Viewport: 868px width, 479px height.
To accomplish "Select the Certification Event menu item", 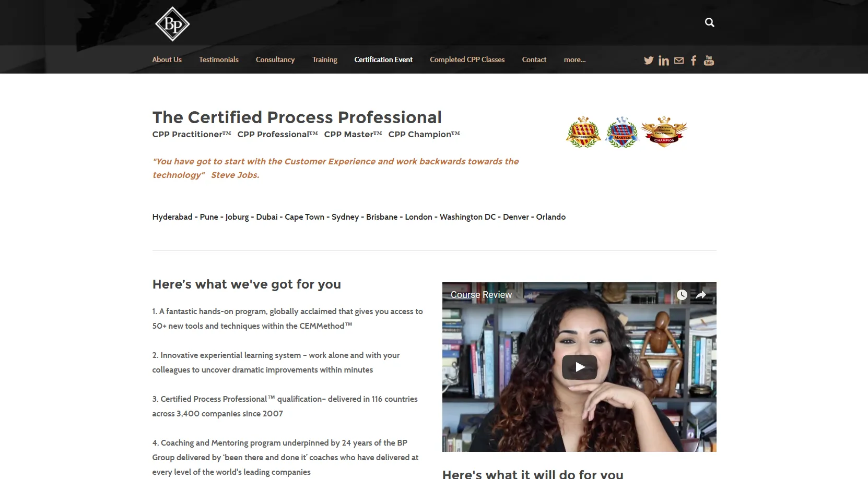I will tap(383, 59).
